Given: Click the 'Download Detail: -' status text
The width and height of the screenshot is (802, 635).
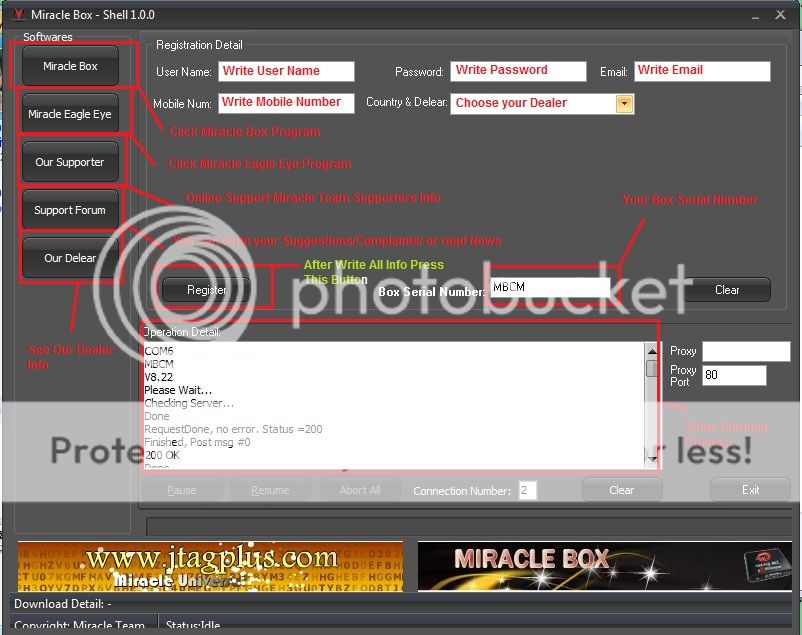Looking at the screenshot, I should [x=63, y=604].
